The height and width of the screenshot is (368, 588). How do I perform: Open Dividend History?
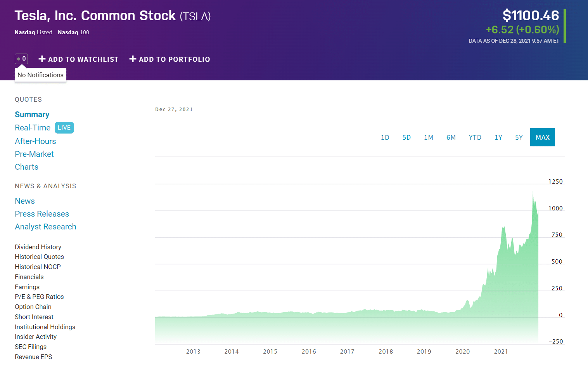coord(38,247)
